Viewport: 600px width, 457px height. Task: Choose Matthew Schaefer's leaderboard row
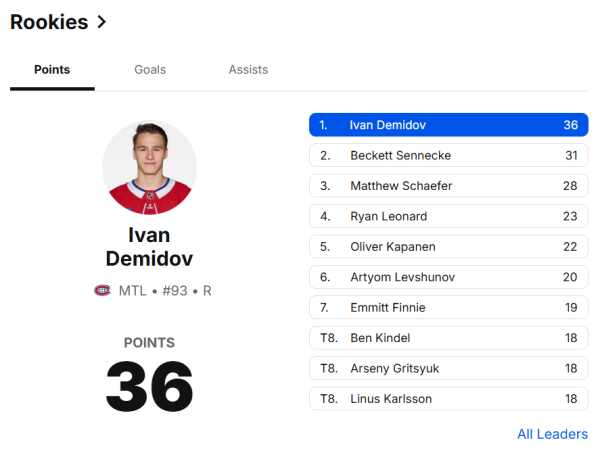448,186
